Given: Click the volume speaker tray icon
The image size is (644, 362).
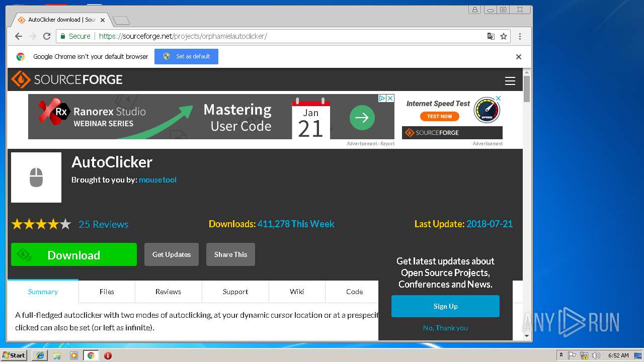Looking at the screenshot, I should point(596,355).
